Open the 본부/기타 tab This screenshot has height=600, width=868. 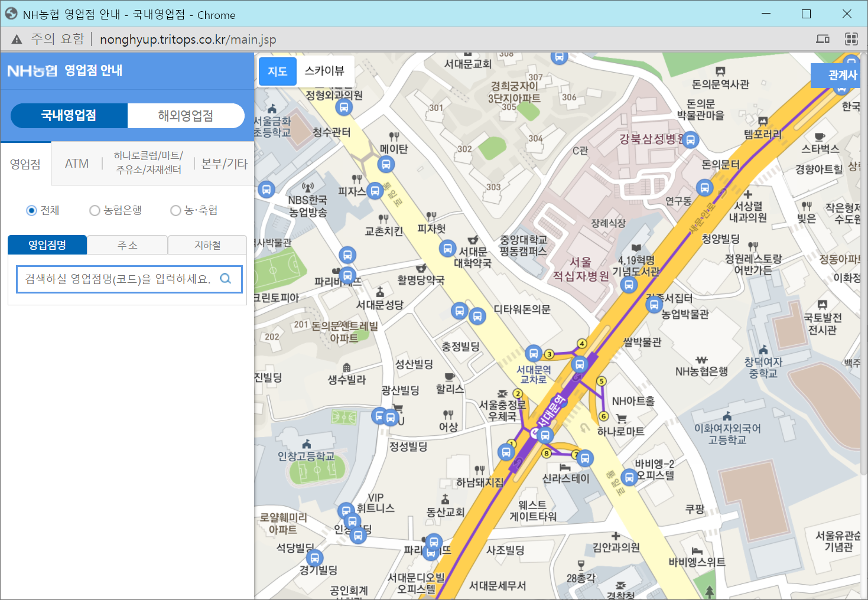[224, 164]
